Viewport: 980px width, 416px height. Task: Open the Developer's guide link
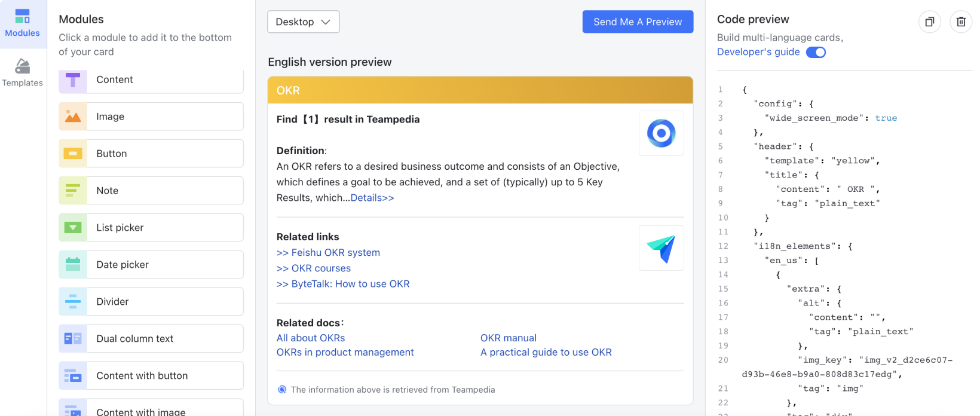(758, 52)
